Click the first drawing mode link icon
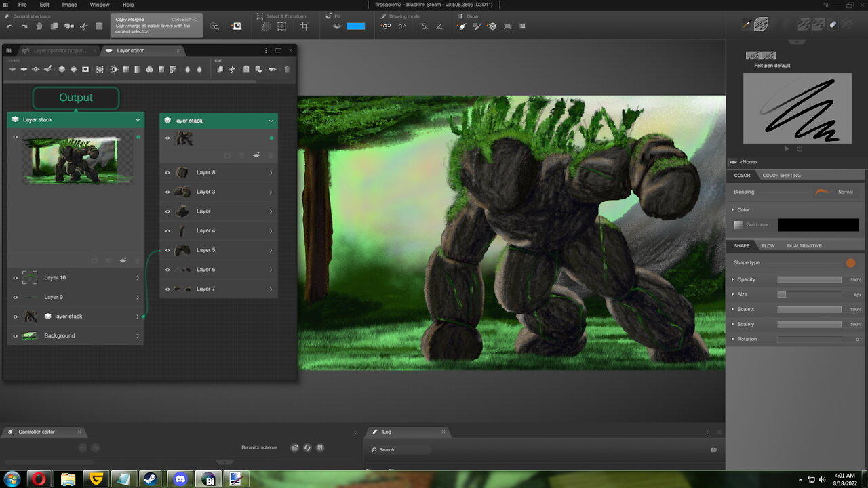Image resolution: width=868 pixels, height=488 pixels. (x=386, y=26)
